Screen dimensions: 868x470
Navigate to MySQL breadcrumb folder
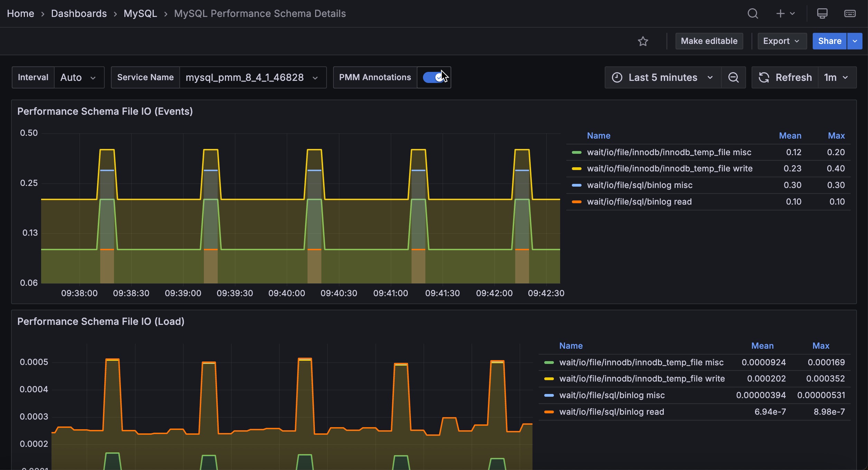click(x=140, y=13)
